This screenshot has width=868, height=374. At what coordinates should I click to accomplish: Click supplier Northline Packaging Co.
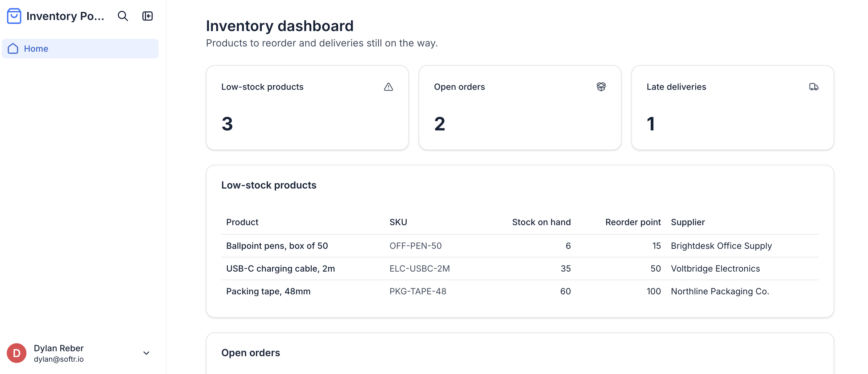click(x=720, y=291)
